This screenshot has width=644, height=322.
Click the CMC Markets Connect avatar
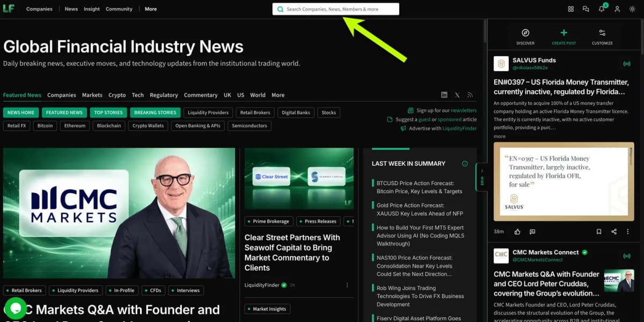point(501,256)
